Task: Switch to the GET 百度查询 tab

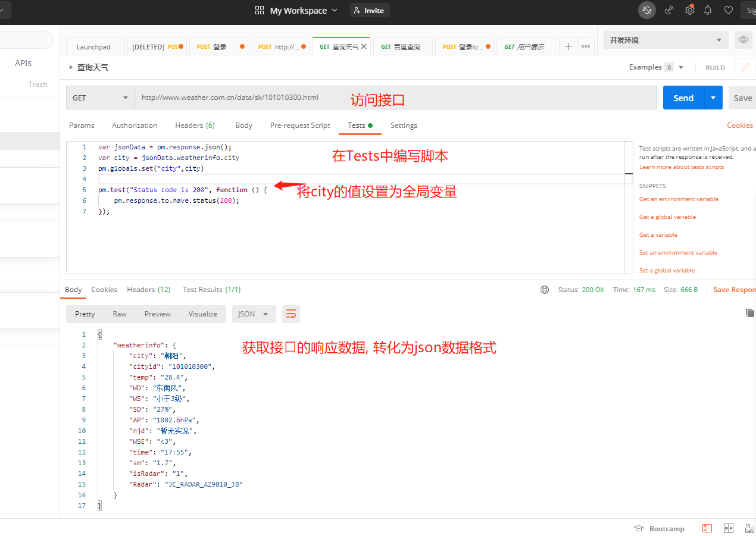Action: [404, 46]
